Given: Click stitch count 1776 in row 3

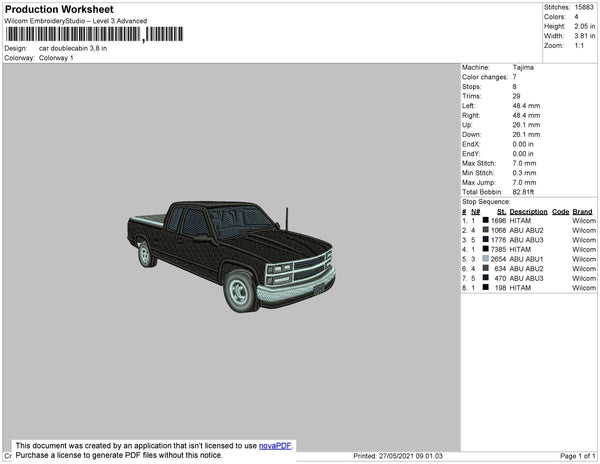Looking at the screenshot, I should tap(498, 240).
